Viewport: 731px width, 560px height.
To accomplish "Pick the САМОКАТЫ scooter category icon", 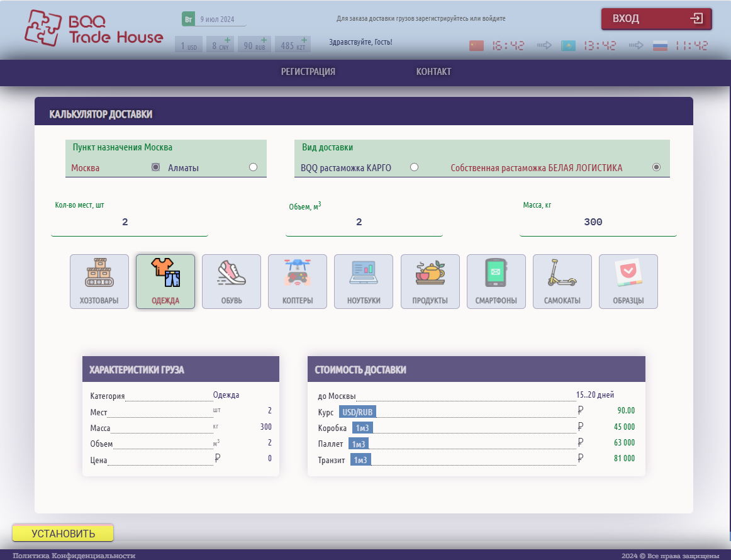I will point(562,281).
